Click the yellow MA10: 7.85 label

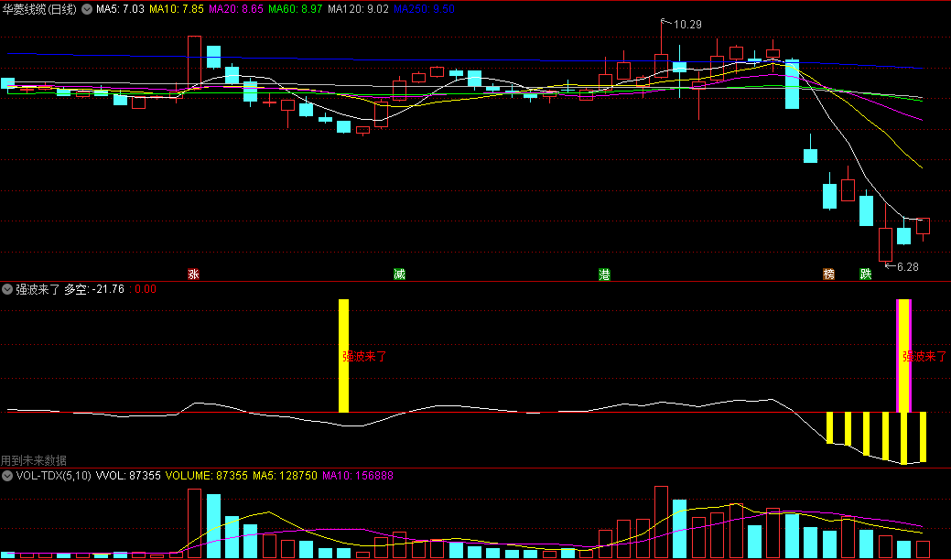coord(177,9)
